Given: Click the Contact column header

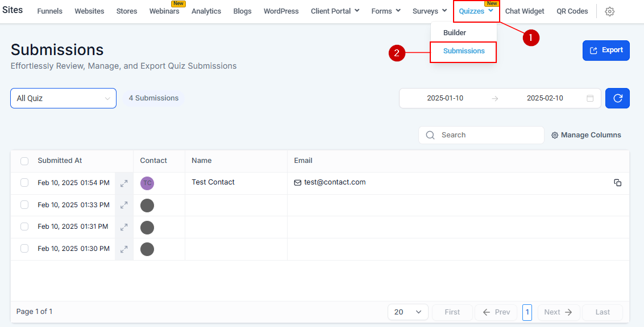Looking at the screenshot, I should coord(153,161).
